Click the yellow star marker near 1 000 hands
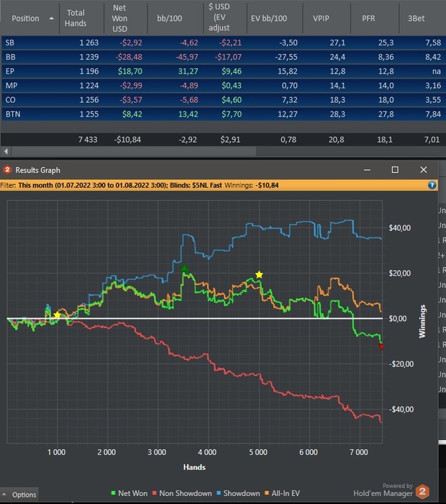Viewport: 446px width, 504px height. coord(57,315)
